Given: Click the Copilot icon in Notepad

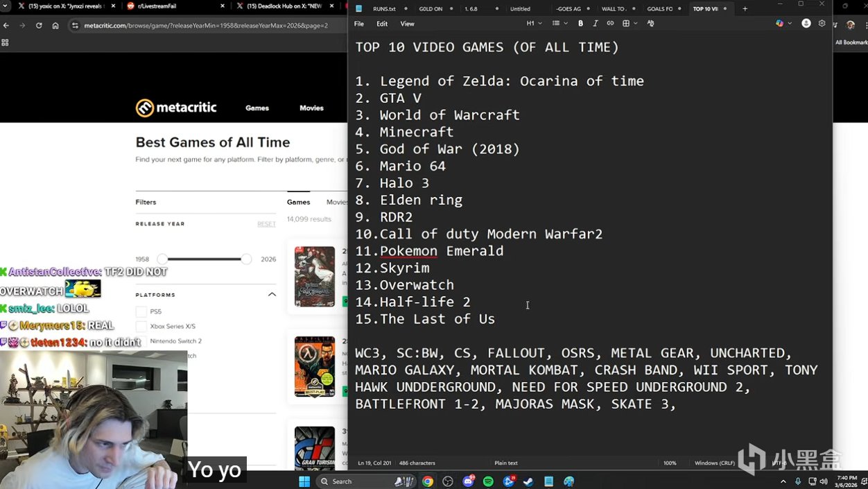Looking at the screenshot, I should 780,23.
